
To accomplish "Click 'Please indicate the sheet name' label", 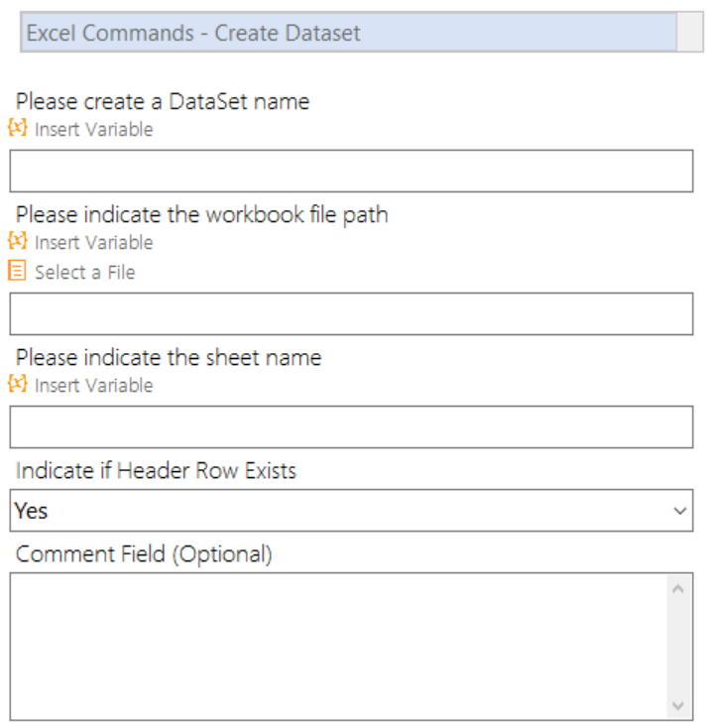I will coord(169,358).
